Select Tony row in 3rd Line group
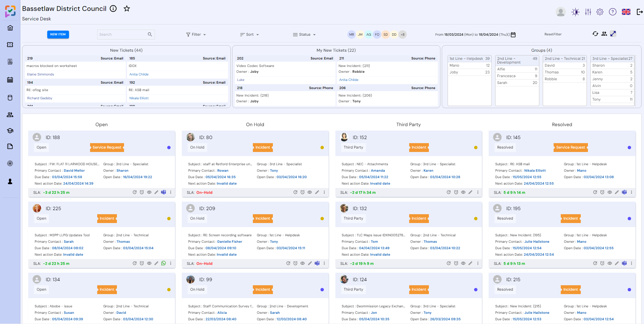Screen dimensions: 644x324 point(612,99)
